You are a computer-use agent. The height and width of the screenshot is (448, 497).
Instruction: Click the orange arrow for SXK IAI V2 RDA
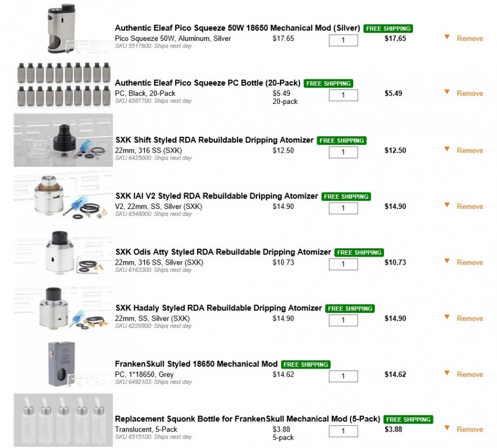(x=446, y=206)
